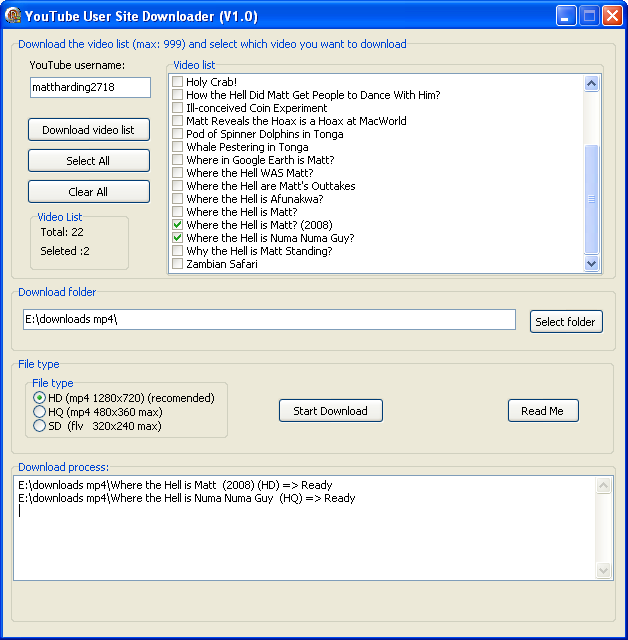Screen dimensions: 628x640
Task: Check unchecked 'Where the Hell is Matt?' entry
Action: [178, 212]
